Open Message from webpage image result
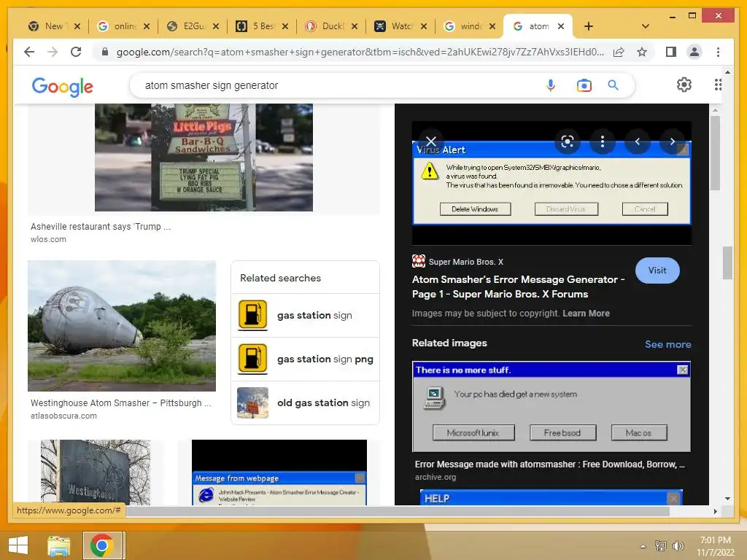The width and height of the screenshot is (747, 560). tap(279, 472)
